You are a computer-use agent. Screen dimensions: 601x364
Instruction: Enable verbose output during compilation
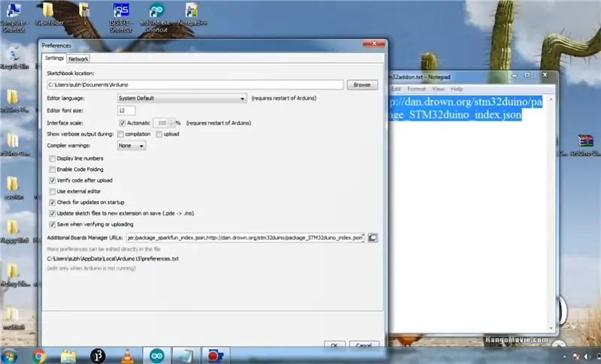121,134
